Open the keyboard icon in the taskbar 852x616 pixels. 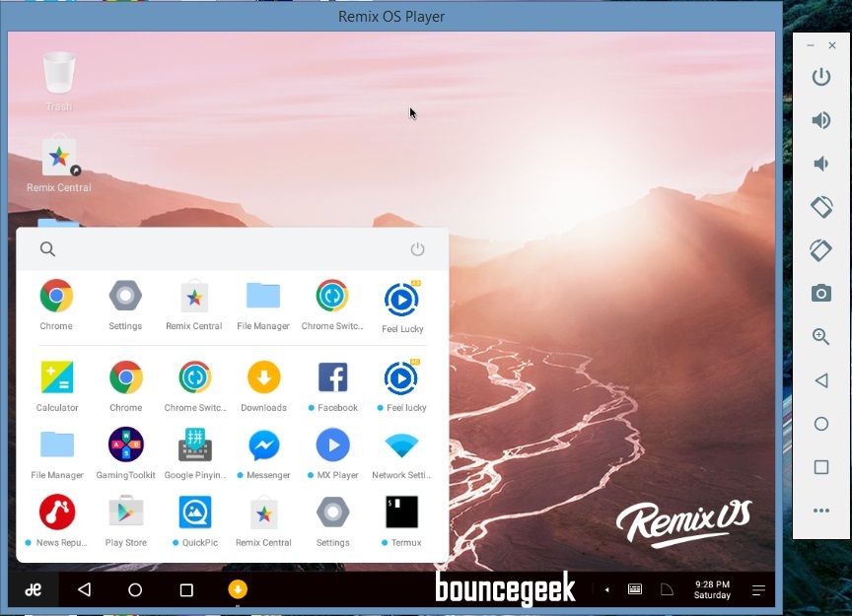[635, 588]
